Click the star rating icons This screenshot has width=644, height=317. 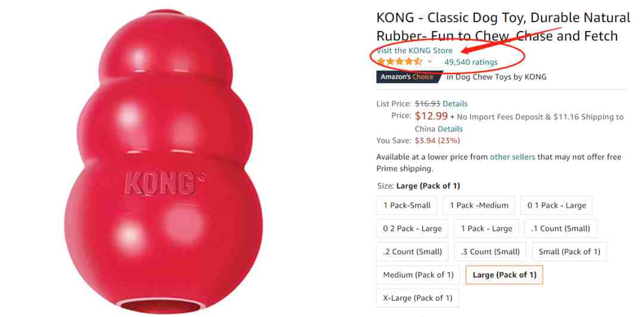(x=399, y=62)
